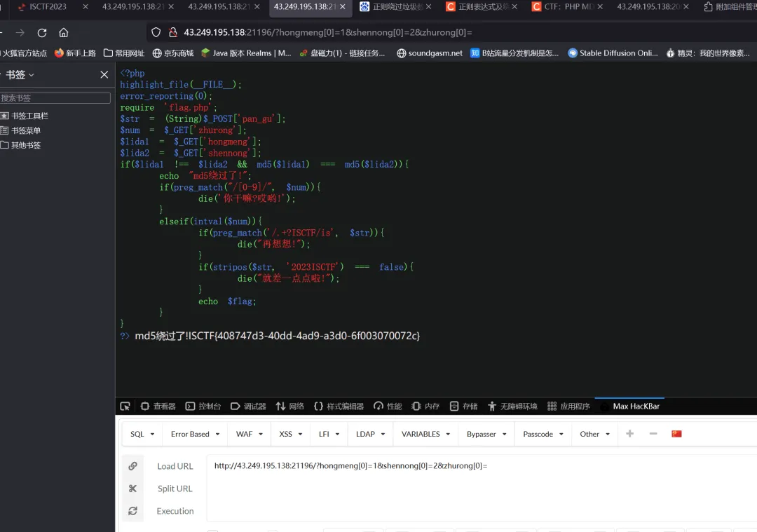Expand the VARIABLES dropdown
This screenshot has height=532, width=757.
425,434
